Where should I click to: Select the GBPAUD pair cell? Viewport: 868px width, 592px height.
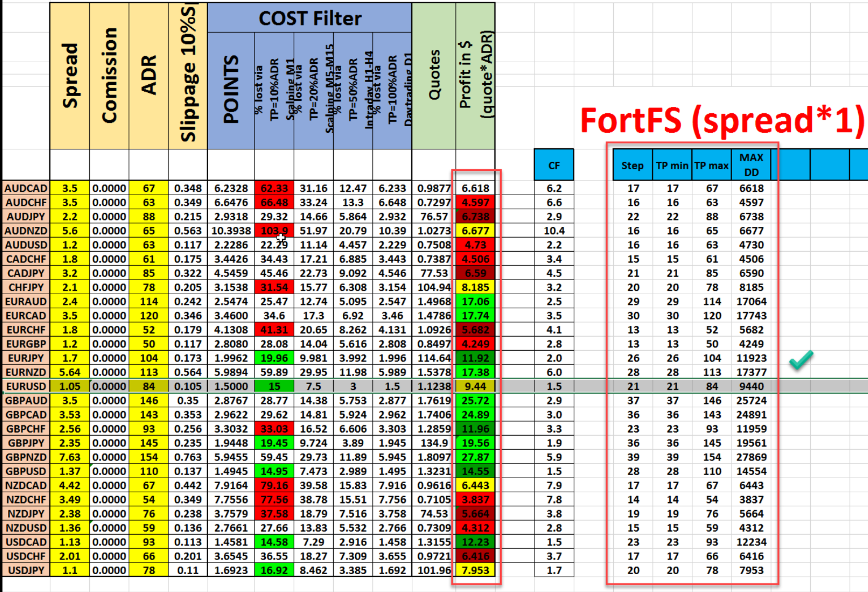pyautogui.click(x=26, y=401)
